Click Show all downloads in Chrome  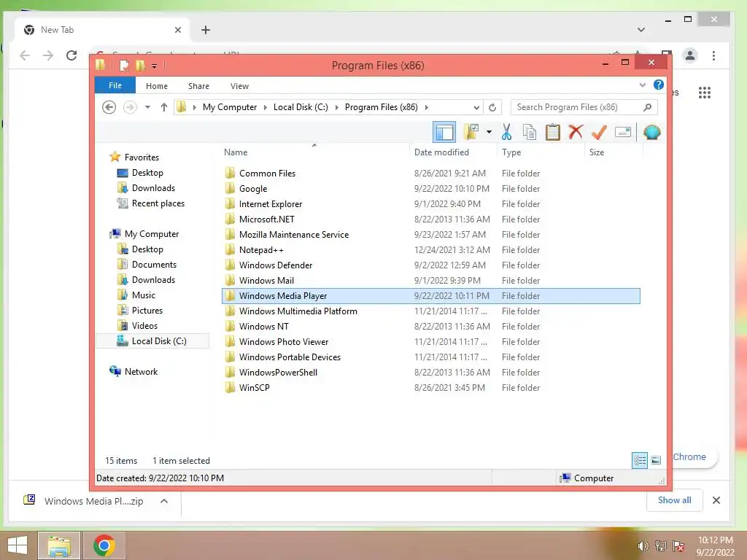pyautogui.click(x=674, y=500)
